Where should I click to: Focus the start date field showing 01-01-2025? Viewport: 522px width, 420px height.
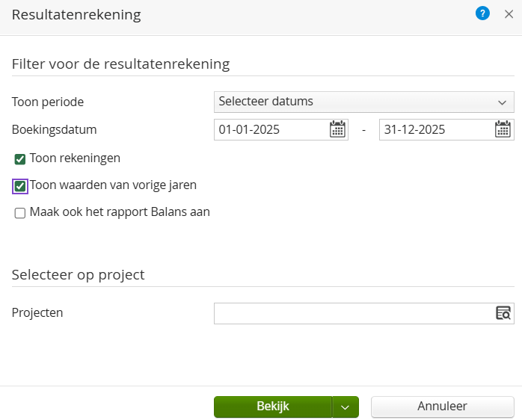pos(271,129)
